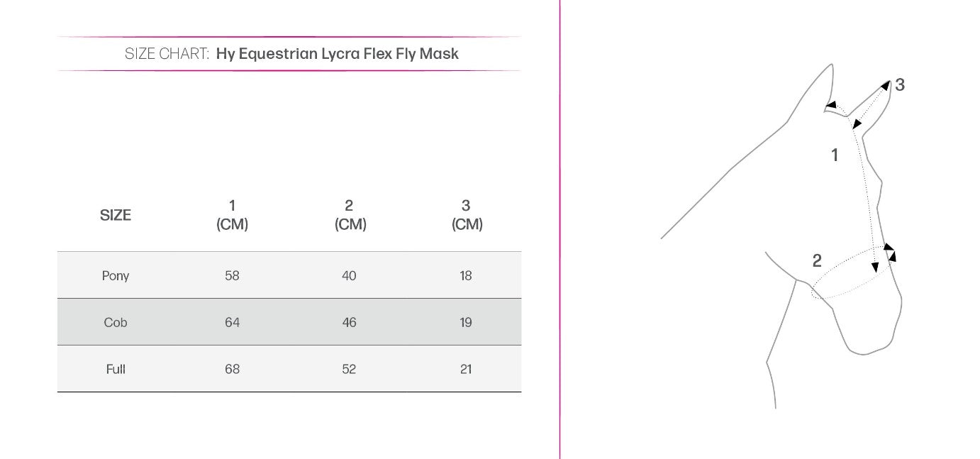The height and width of the screenshot is (459, 980).
Task: Click the "SIZE CHART:" label text
Action: coord(167,54)
